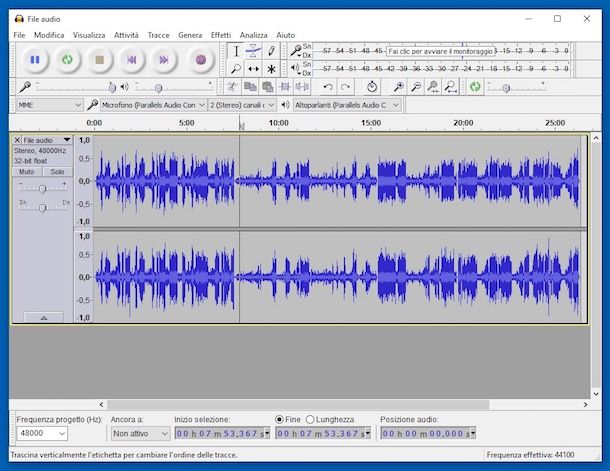The height and width of the screenshot is (471, 610).
Task: Open the Analizza menu
Action: pyautogui.click(x=254, y=35)
